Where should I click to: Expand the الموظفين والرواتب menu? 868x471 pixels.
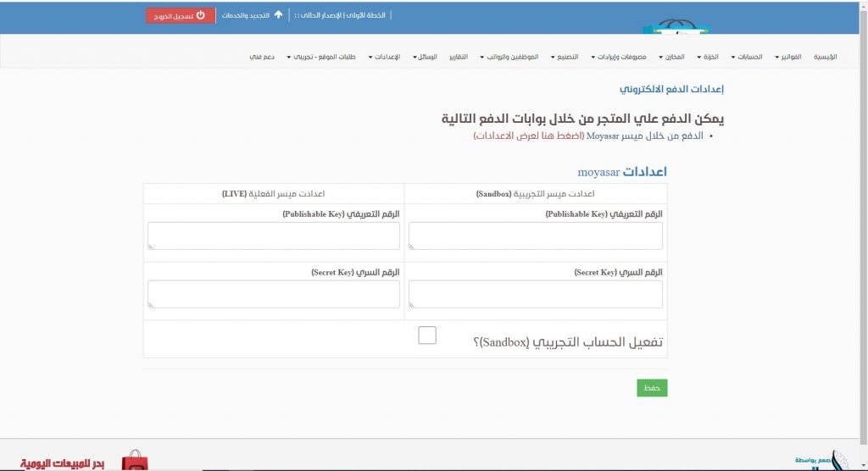click(509, 57)
